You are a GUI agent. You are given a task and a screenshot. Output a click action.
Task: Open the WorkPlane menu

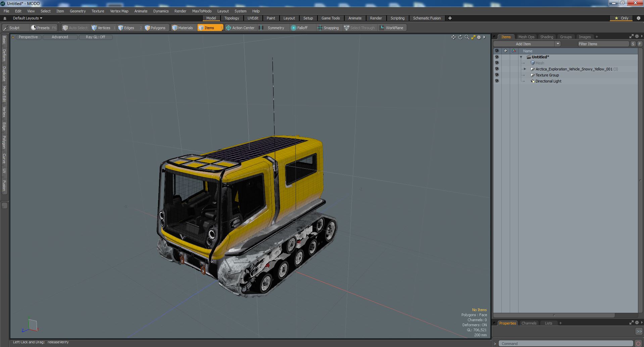392,28
